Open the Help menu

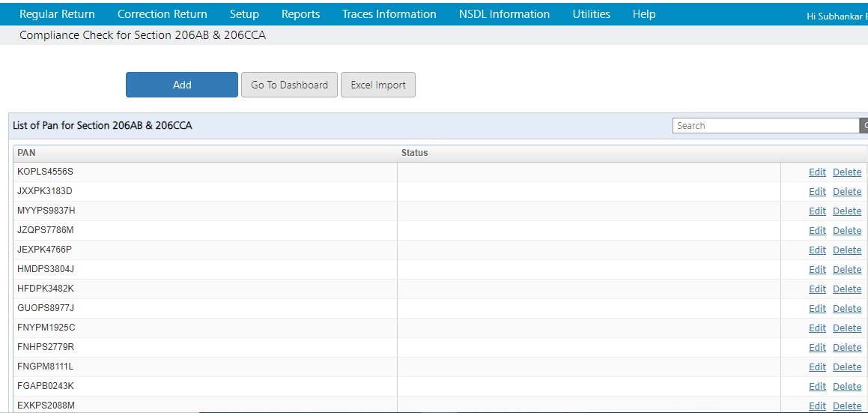coord(644,14)
